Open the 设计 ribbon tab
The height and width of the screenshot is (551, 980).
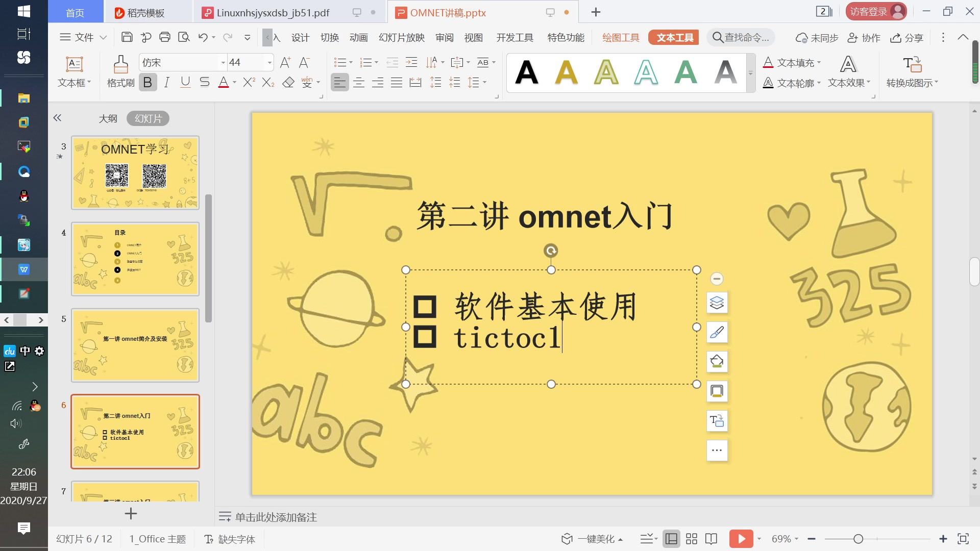[x=300, y=38]
